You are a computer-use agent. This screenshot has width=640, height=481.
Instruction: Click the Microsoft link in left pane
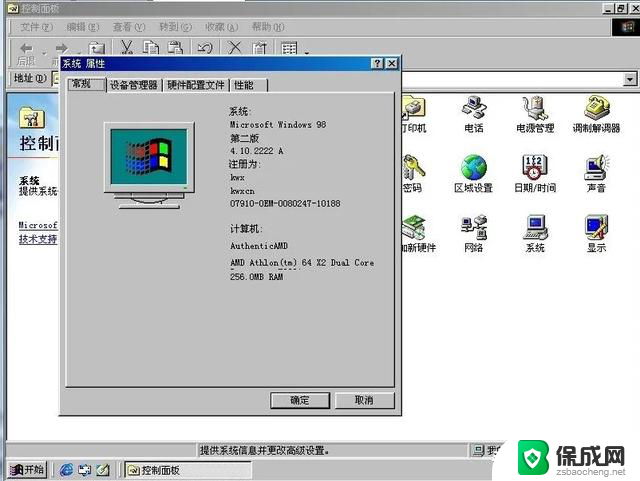click(x=38, y=225)
